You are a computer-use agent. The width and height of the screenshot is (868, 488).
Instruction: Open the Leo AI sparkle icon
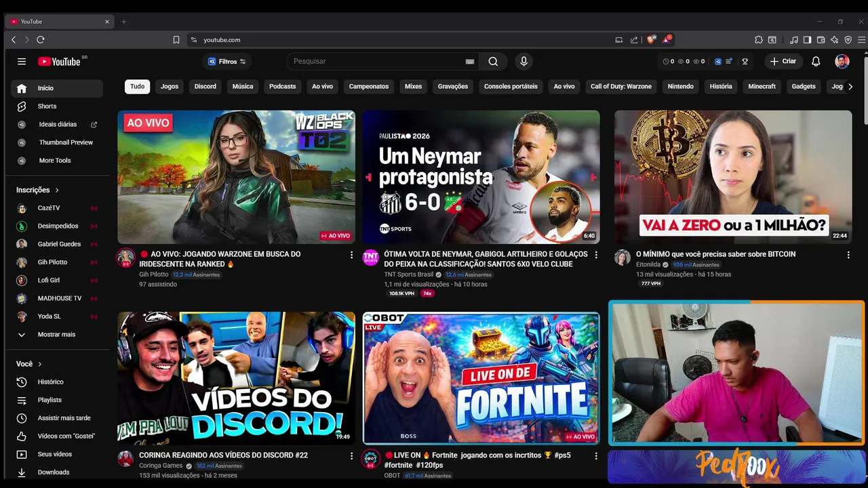click(835, 40)
